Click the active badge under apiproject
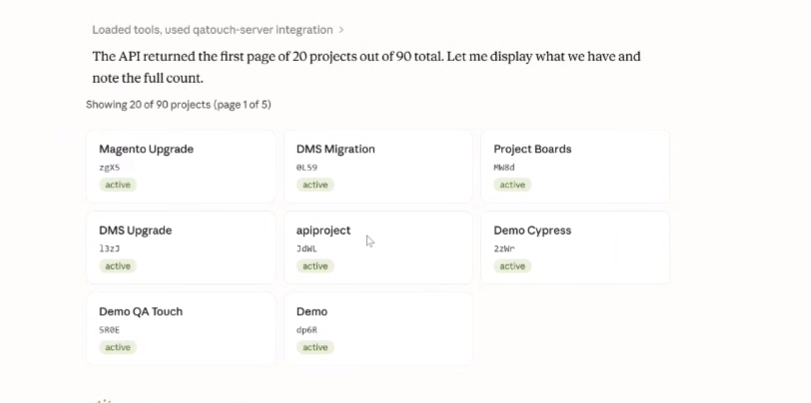The image size is (811, 403). [x=315, y=266]
